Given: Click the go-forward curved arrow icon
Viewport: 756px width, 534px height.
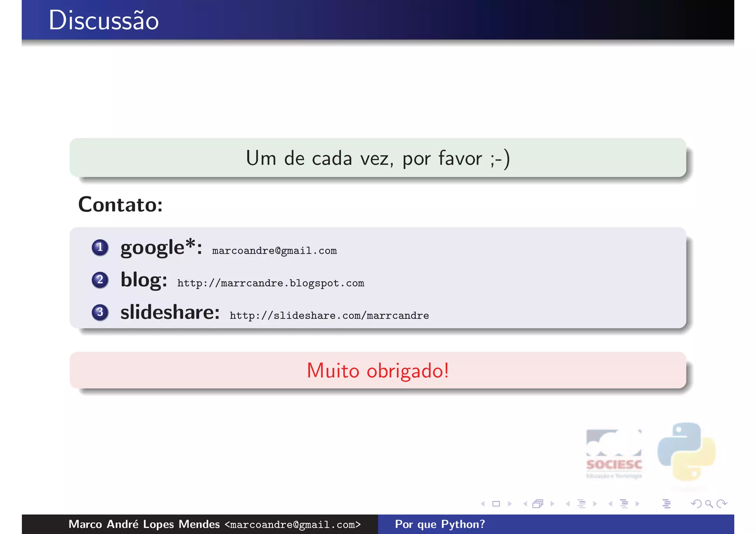Looking at the screenshot, I should click(722, 504).
